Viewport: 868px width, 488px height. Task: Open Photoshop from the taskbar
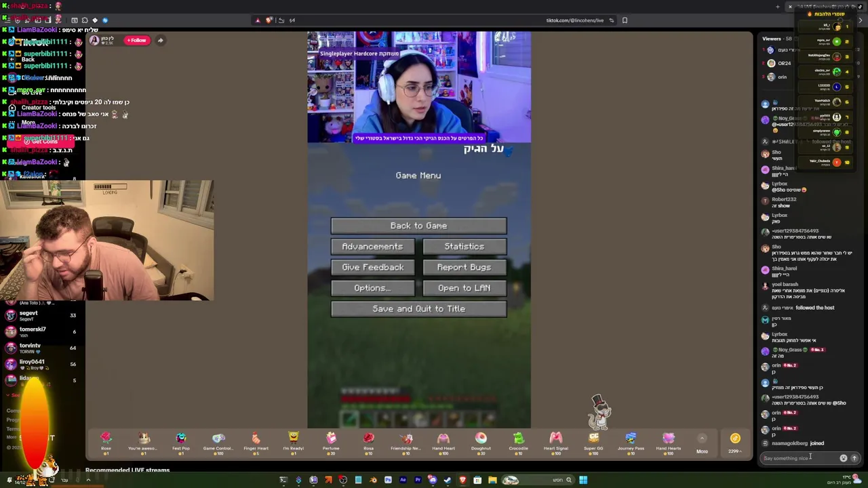click(388, 480)
